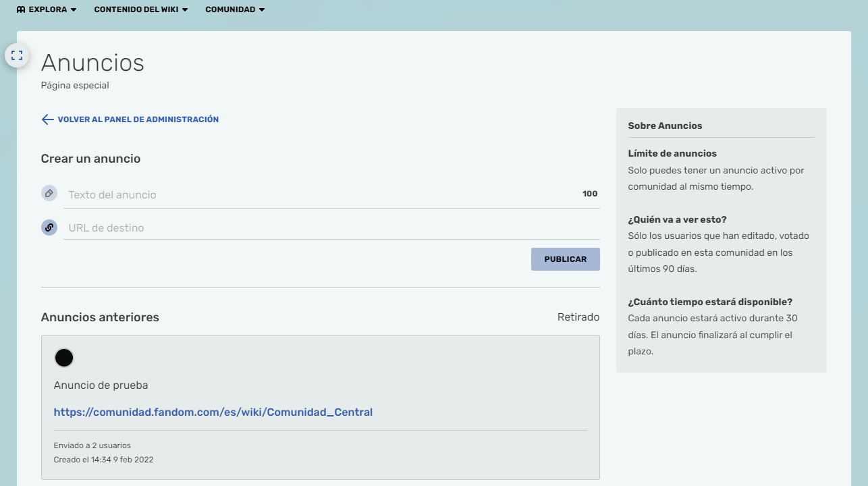Click the pencil icon beside announcement text
The image size is (868, 486).
pos(49,194)
